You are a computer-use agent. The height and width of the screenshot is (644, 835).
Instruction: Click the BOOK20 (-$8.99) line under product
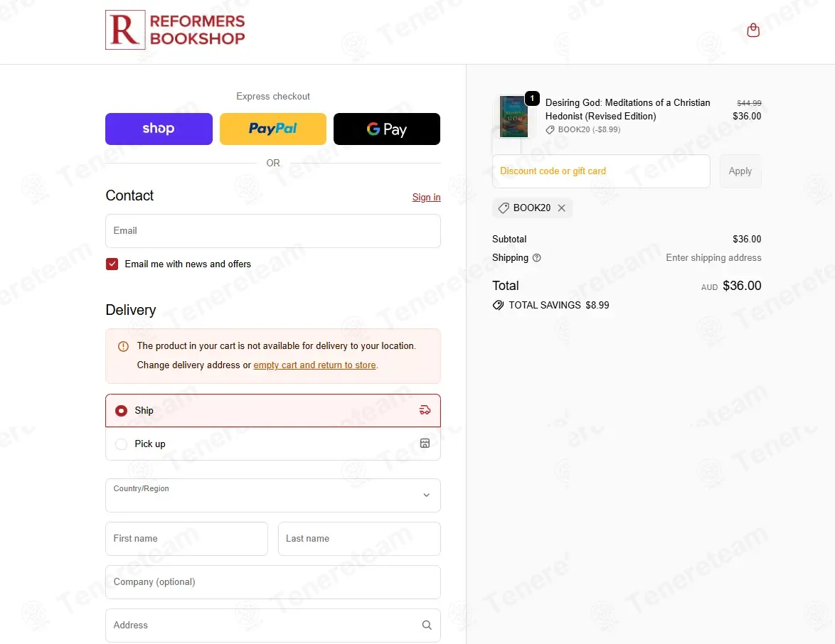583,129
